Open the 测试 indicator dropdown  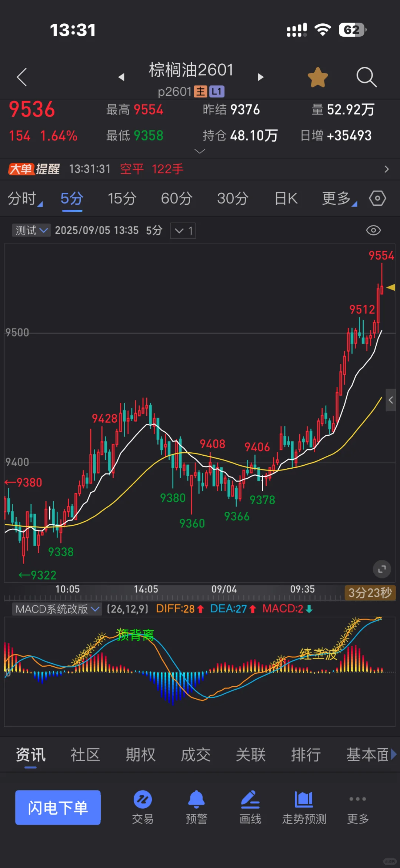(31, 230)
